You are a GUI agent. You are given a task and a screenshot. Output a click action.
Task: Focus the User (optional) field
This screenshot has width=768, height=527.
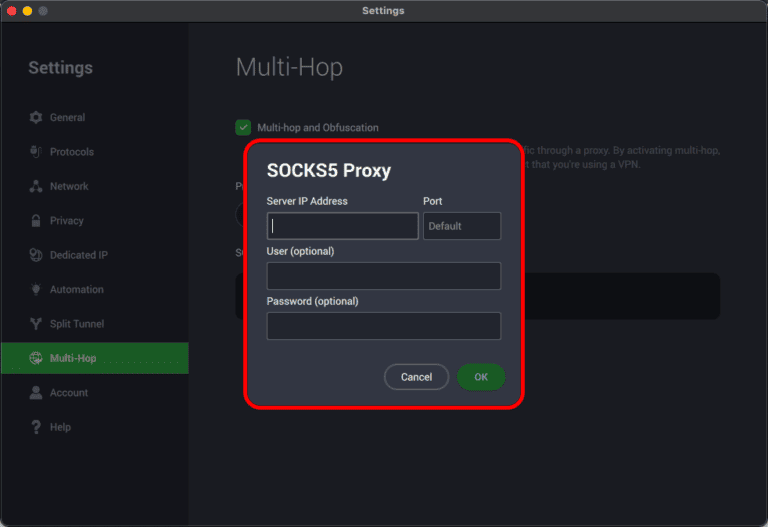coord(384,276)
